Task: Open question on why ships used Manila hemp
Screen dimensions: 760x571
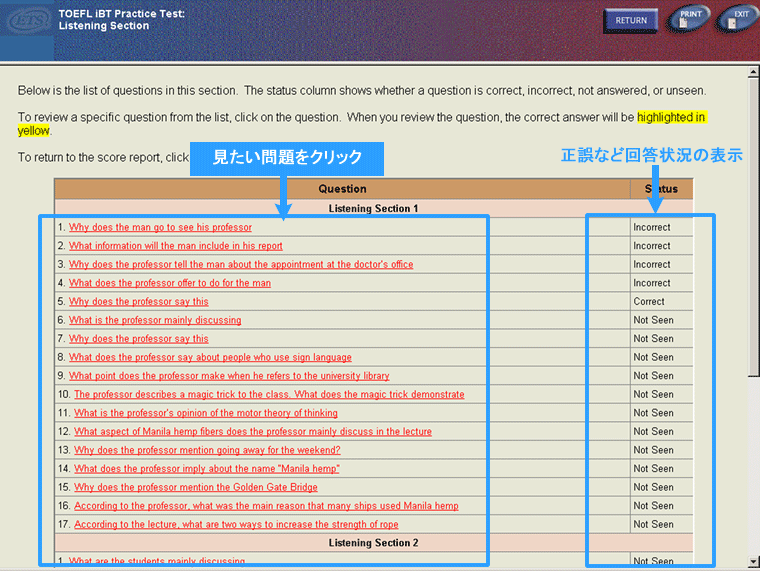Action: tap(266, 506)
